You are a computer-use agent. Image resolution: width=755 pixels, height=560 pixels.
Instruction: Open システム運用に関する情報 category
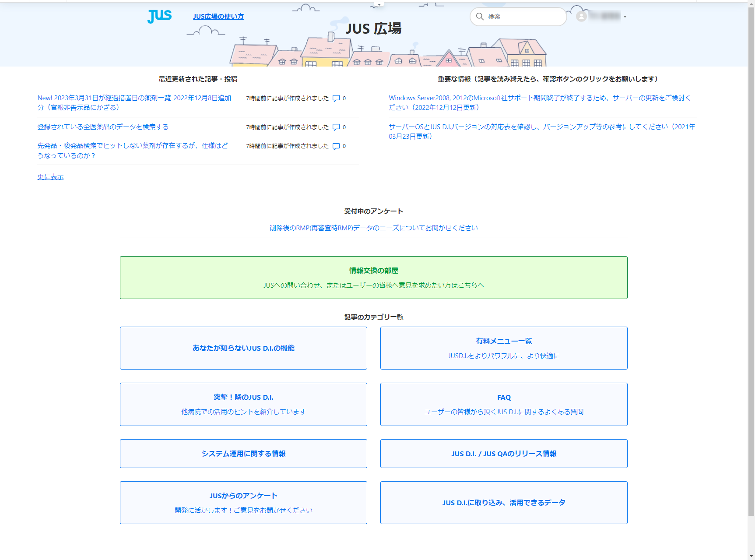(x=243, y=454)
